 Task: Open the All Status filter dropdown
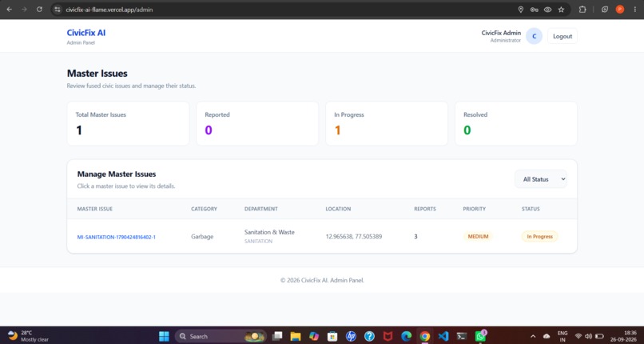click(x=540, y=179)
